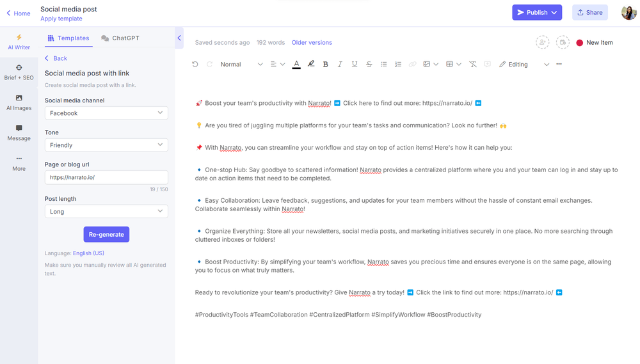Open the Message panel in sidebar

click(19, 133)
